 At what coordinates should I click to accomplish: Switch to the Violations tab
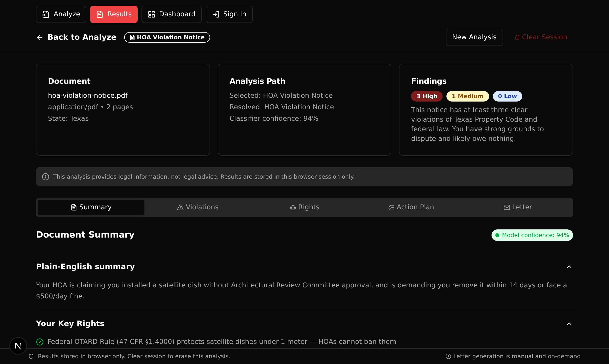pyautogui.click(x=198, y=207)
